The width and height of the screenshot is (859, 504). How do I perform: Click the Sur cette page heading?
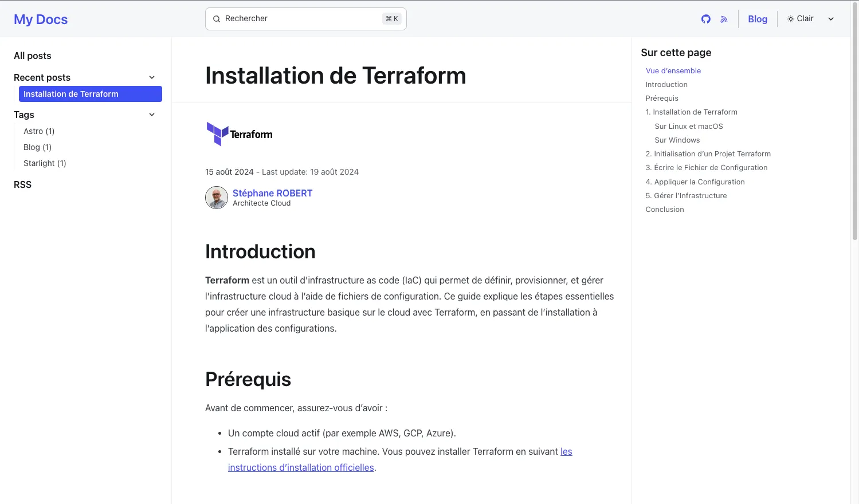[676, 53]
